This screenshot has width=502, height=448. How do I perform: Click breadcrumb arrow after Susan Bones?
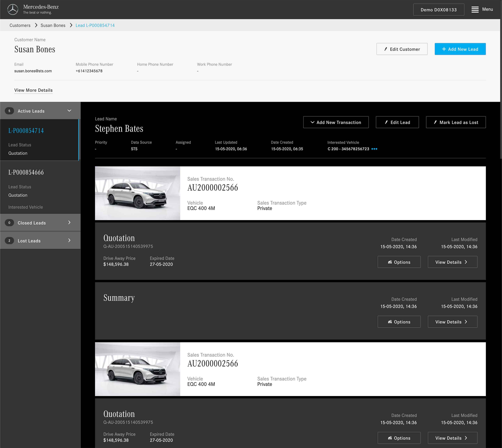[71, 25]
